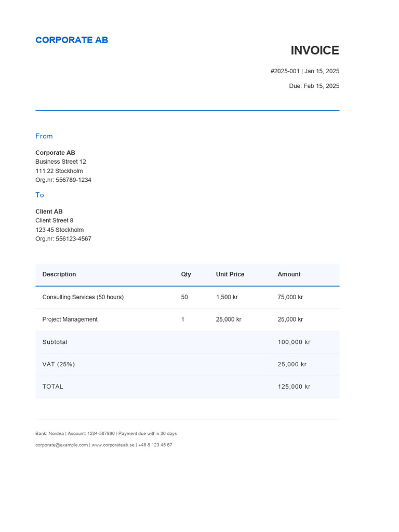The image size is (399, 532).
Task: Click Payment due within 30 days text
Action: click(x=148, y=434)
